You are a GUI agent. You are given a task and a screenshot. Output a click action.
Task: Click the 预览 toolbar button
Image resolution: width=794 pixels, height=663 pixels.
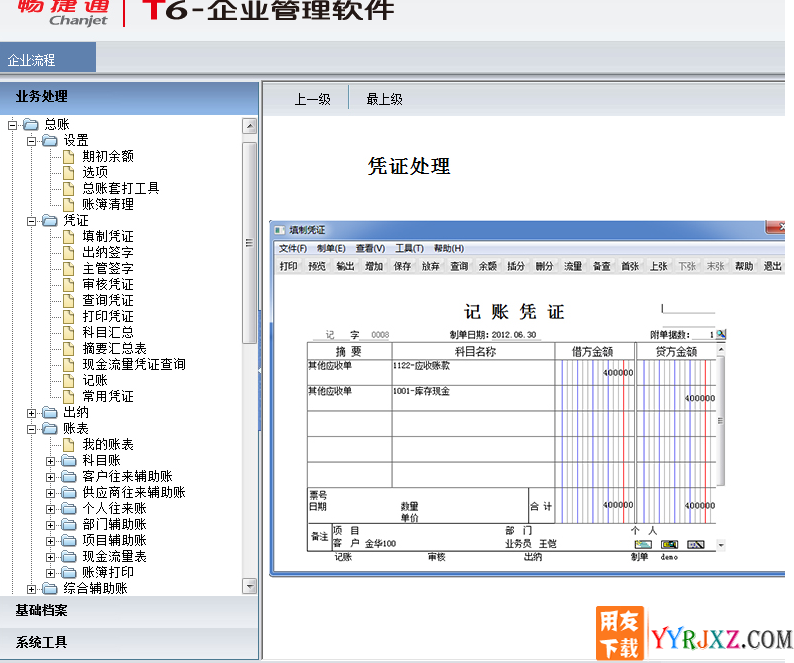pos(317,266)
